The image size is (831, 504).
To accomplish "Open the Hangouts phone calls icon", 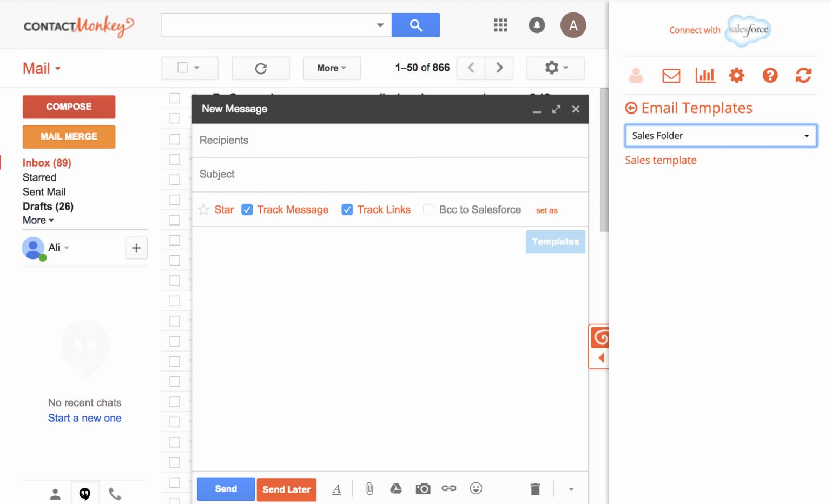I will pos(115,494).
